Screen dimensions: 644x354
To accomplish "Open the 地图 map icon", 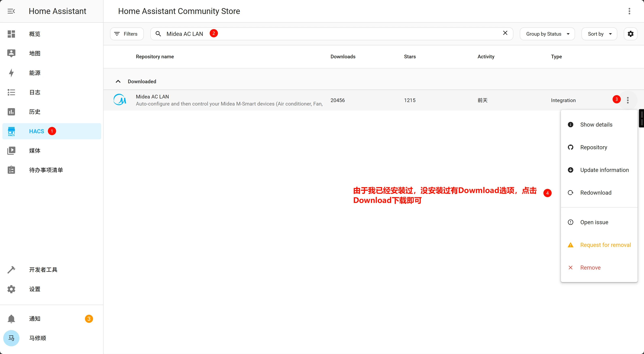I will point(11,53).
